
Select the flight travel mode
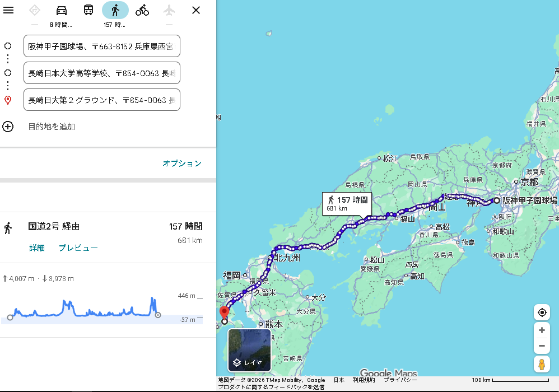click(x=169, y=10)
